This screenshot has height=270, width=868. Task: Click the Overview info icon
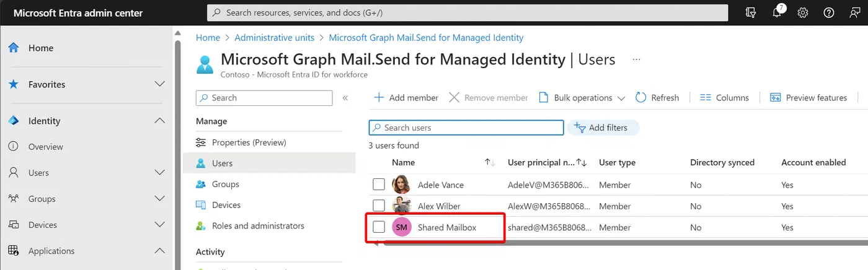coord(13,147)
